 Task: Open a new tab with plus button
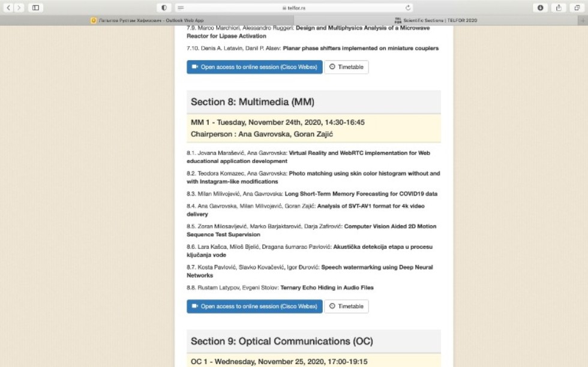583,20
